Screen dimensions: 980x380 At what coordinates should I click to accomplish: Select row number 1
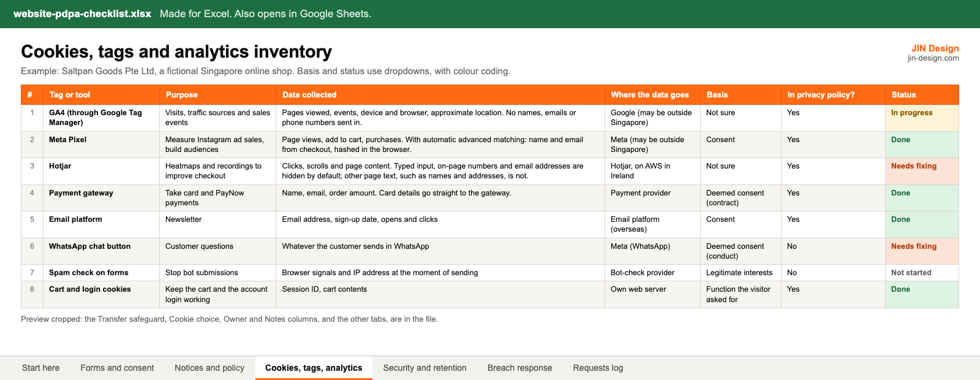[32, 118]
